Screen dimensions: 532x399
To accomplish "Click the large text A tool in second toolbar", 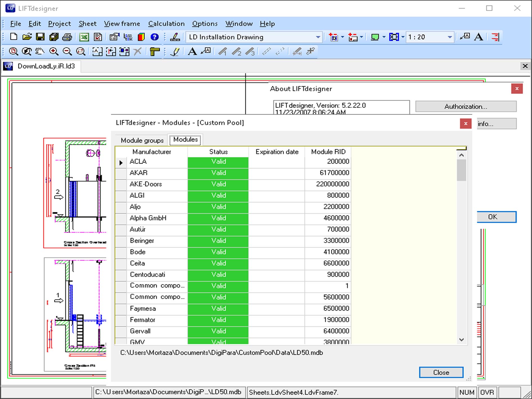I will click(192, 52).
